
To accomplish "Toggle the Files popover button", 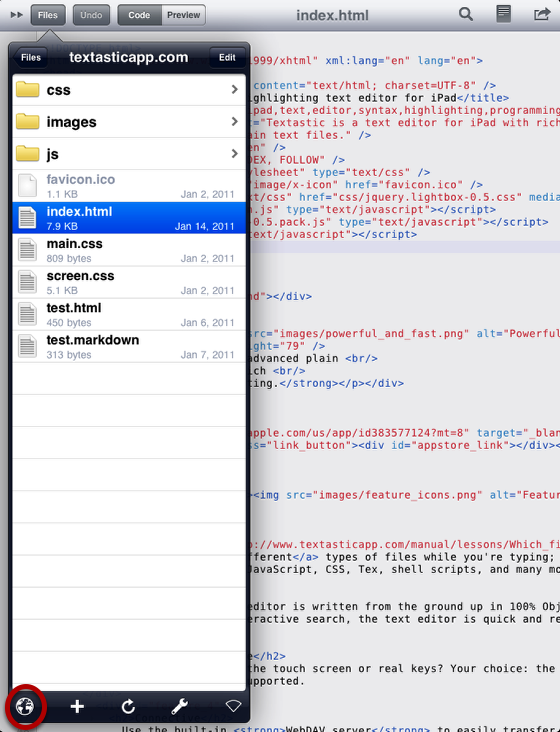I will [48, 15].
